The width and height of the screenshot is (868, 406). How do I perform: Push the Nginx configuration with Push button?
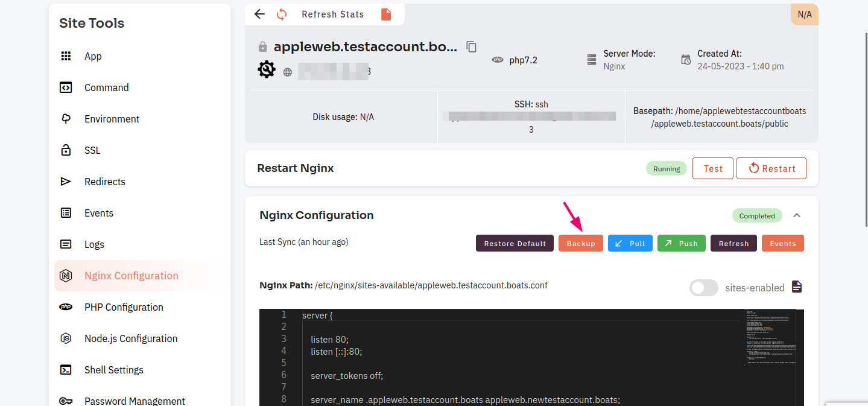(681, 244)
